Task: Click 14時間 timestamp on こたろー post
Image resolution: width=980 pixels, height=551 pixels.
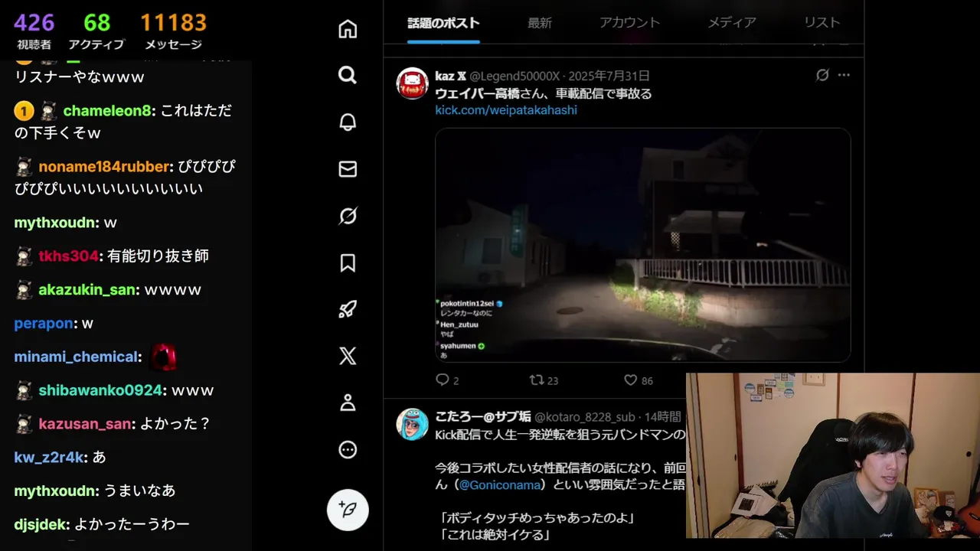Action: click(x=663, y=417)
